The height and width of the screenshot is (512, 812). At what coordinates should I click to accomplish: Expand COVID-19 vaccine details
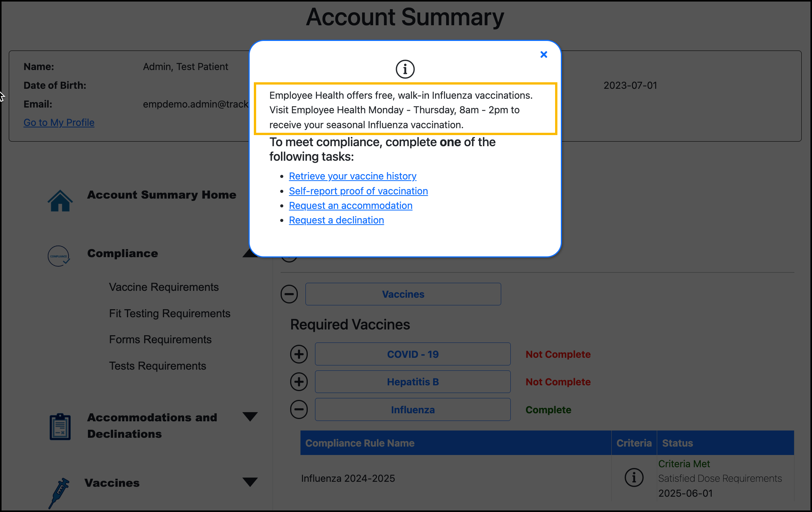pyautogui.click(x=299, y=354)
